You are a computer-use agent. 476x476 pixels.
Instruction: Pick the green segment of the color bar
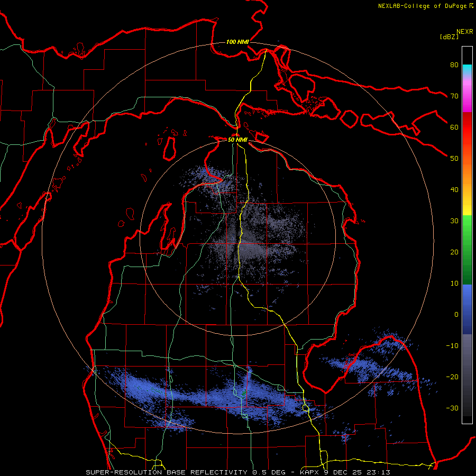point(467,250)
